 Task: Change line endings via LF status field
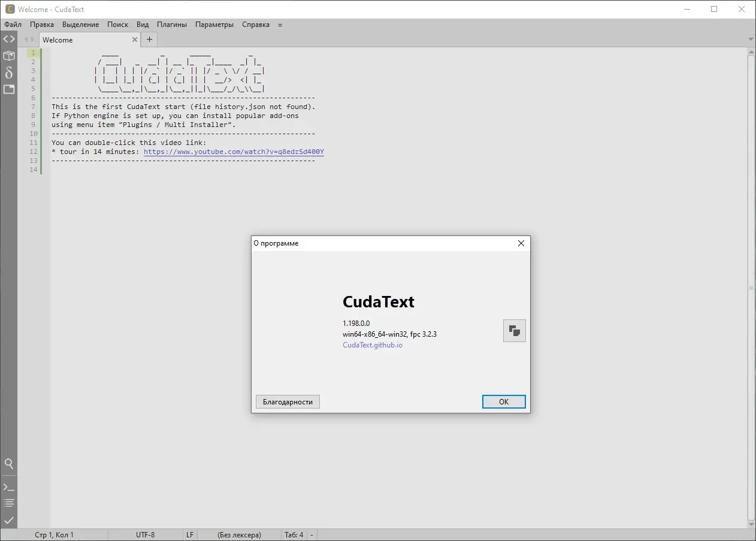(x=190, y=534)
